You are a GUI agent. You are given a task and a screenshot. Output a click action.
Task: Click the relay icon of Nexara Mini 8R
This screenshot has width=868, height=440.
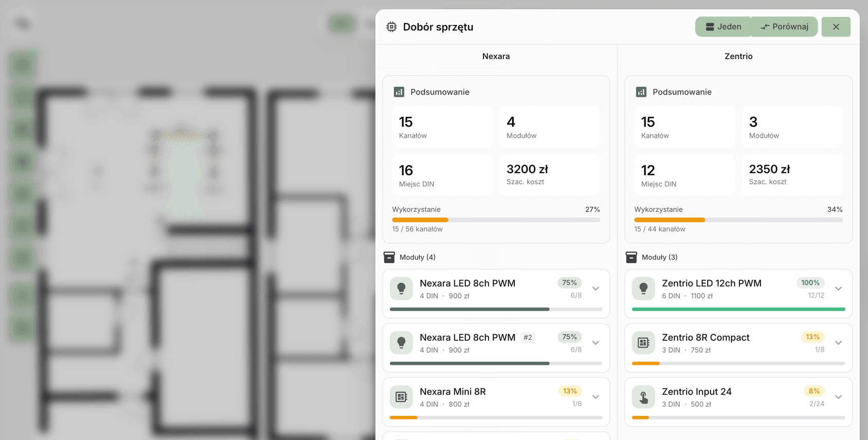click(x=401, y=397)
